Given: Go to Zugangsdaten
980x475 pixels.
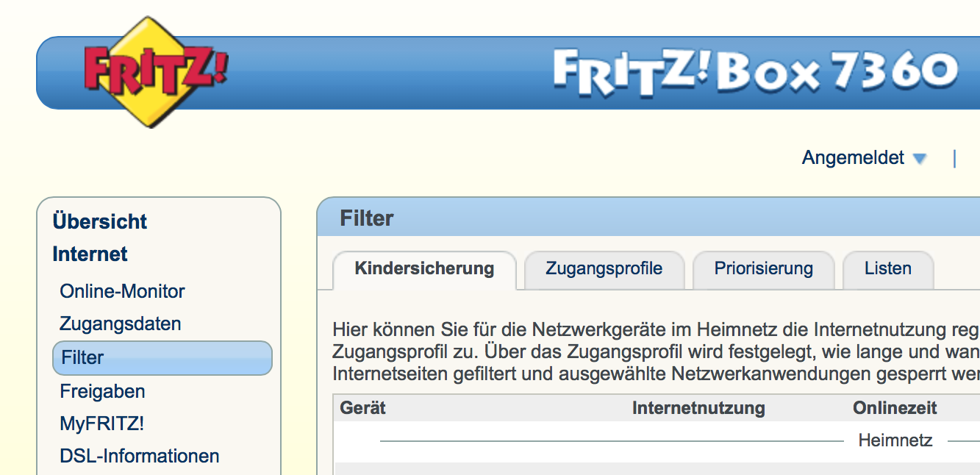Looking at the screenshot, I should click(120, 324).
